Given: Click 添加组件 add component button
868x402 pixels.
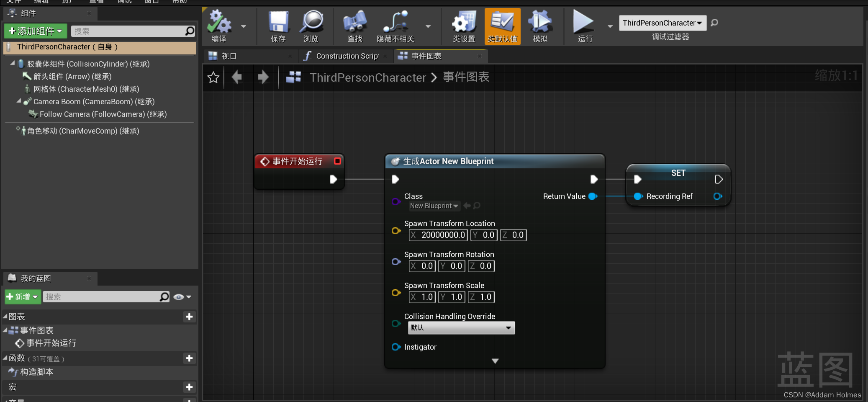Looking at the screenshot, I should [36, 31].
